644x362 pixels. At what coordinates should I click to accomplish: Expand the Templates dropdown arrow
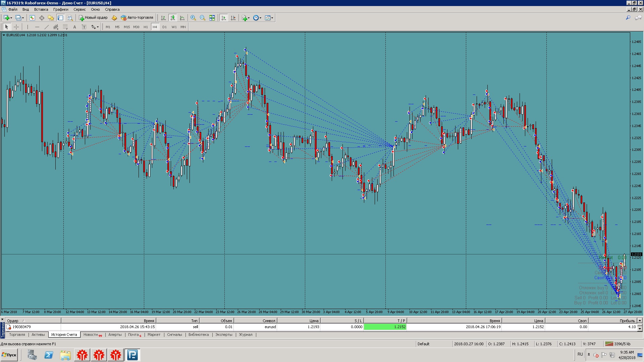(x=272, y=18)
